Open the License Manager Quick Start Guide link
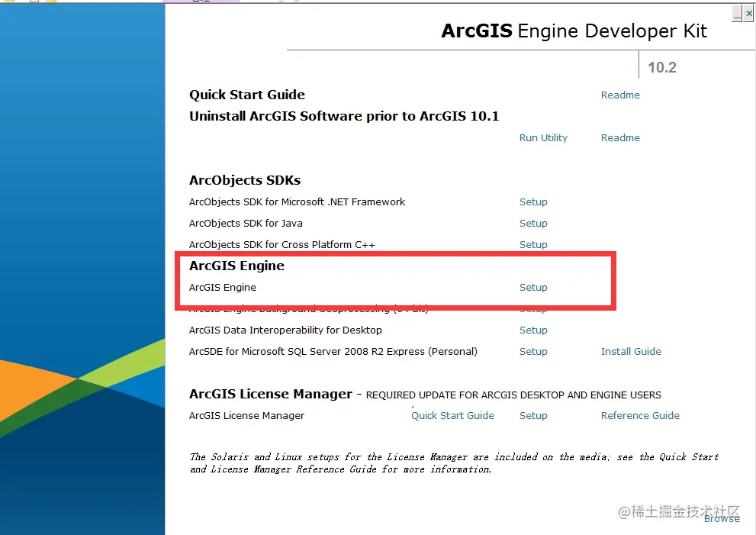The height and width of the screenshot is (535, 756). [x=452, y=415]
